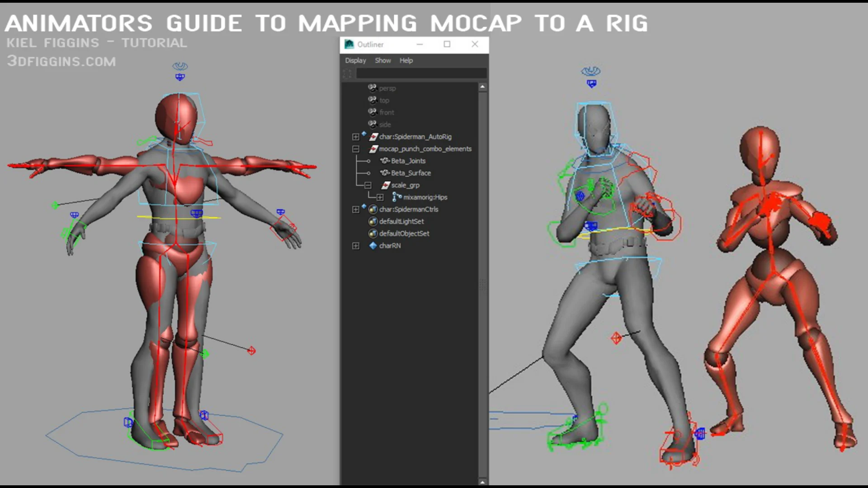Click the charRN reference node icon
This screenshot has width=868, height=488.
click(373, 246)
